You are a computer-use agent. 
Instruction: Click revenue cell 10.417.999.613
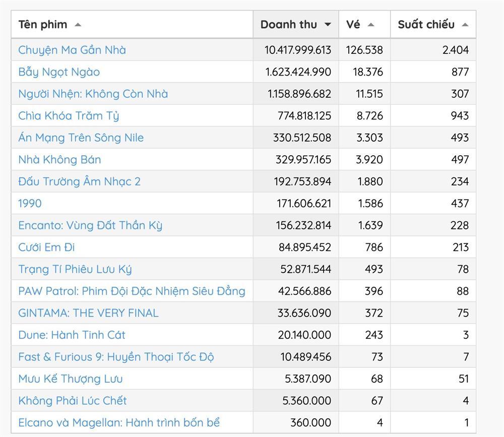tap(297, 50)
